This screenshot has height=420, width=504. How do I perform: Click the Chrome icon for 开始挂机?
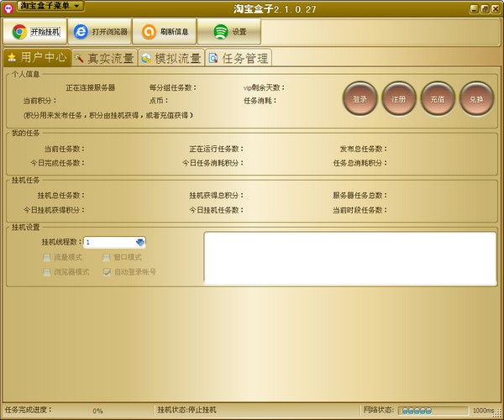[19, 32]
